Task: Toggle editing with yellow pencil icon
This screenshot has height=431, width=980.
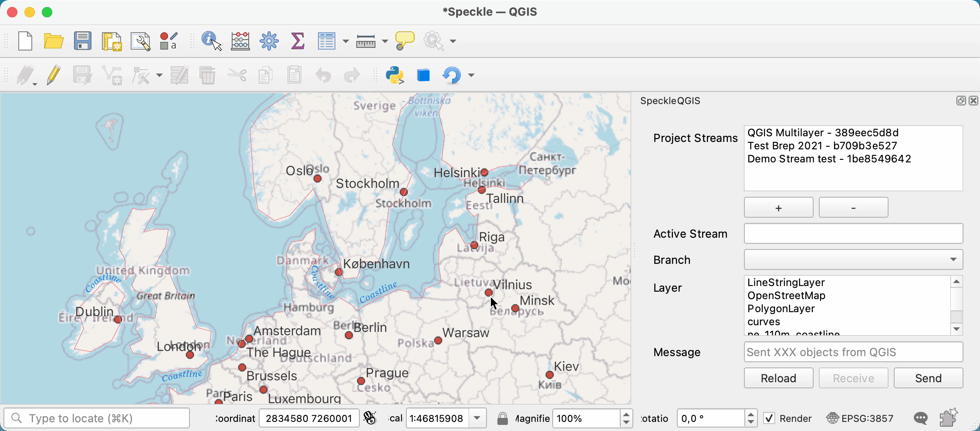Action: [x=54, y=75]
